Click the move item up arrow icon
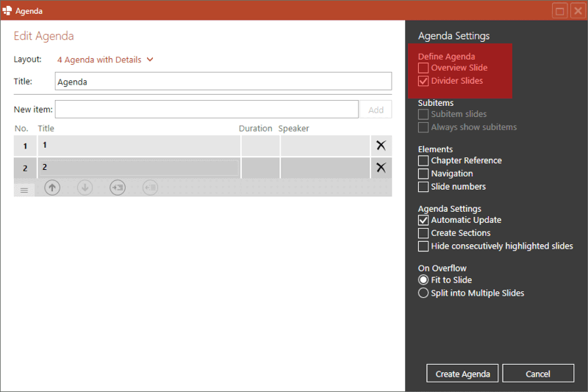Screen dimensions: 588x392 pyautogui.click(x=52, y=188)
